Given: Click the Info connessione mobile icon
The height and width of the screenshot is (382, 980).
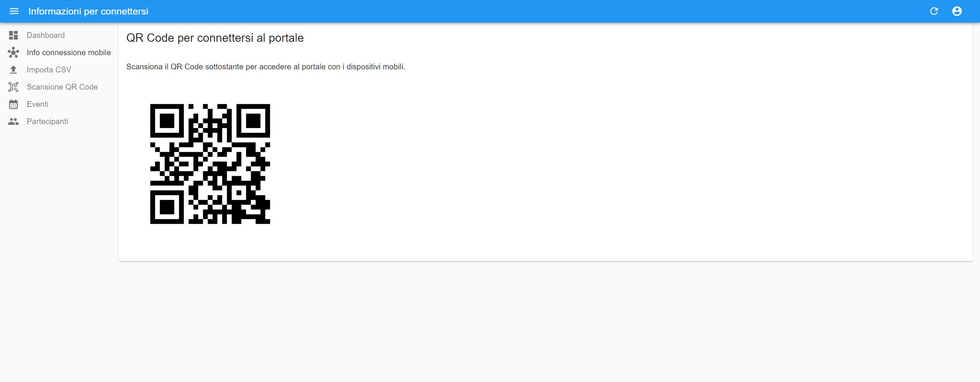Looking at the screenshot, I should 13,52.
